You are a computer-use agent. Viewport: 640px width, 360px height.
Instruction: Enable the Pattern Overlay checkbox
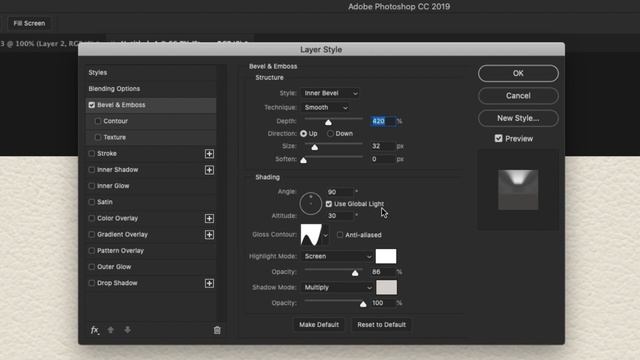[x=91, y=251]
